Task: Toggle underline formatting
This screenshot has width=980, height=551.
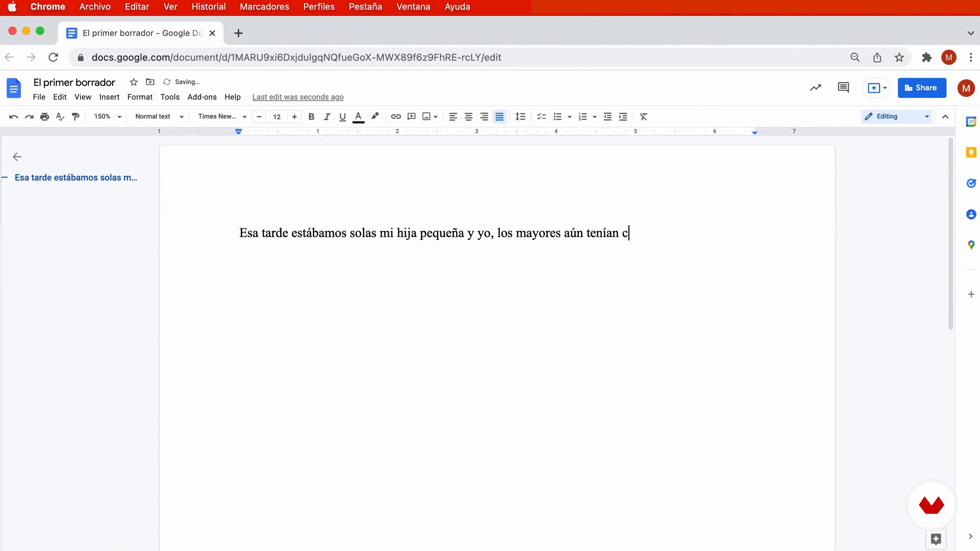Action: point(342,117)
